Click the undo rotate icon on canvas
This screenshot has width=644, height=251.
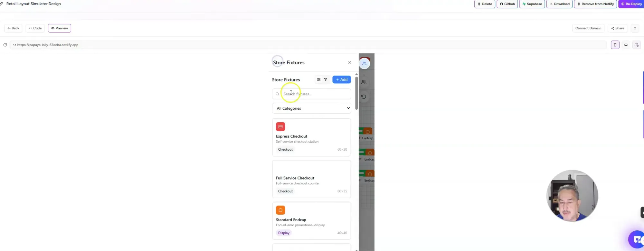click(364, 97)
